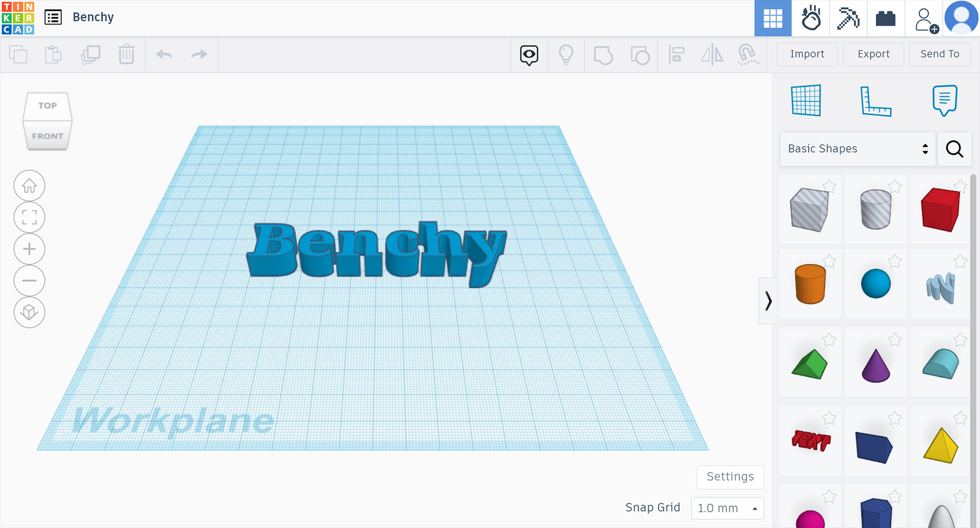Click the Ungroup shapes icon
The image size is (980, 528).
click(640, 55)
